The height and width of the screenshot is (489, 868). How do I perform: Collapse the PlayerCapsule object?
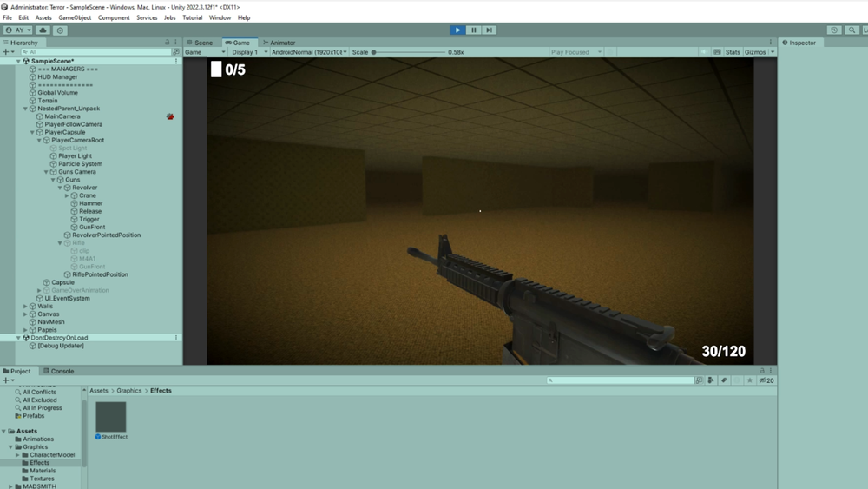(x=32, y=132)
